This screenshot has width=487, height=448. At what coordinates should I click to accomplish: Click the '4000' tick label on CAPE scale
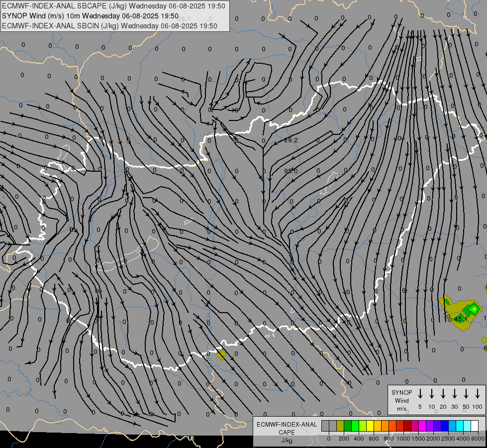[463, 439]
